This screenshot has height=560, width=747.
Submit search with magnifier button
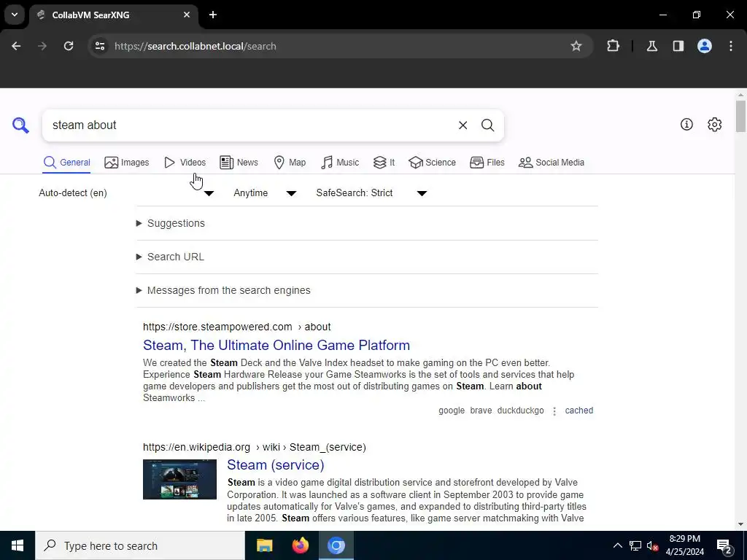coord(487,125)
